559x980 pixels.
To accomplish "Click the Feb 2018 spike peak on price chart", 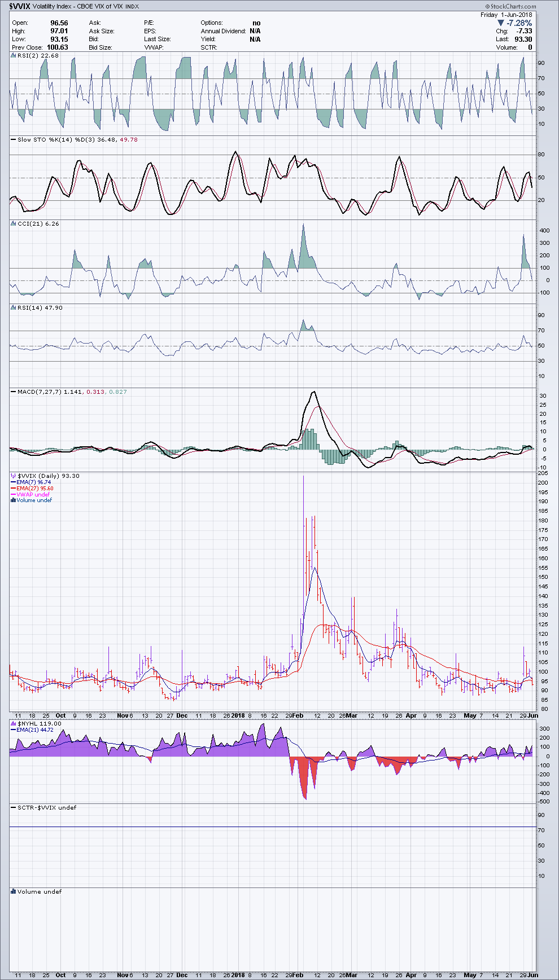I will click(x=304, y=477).
